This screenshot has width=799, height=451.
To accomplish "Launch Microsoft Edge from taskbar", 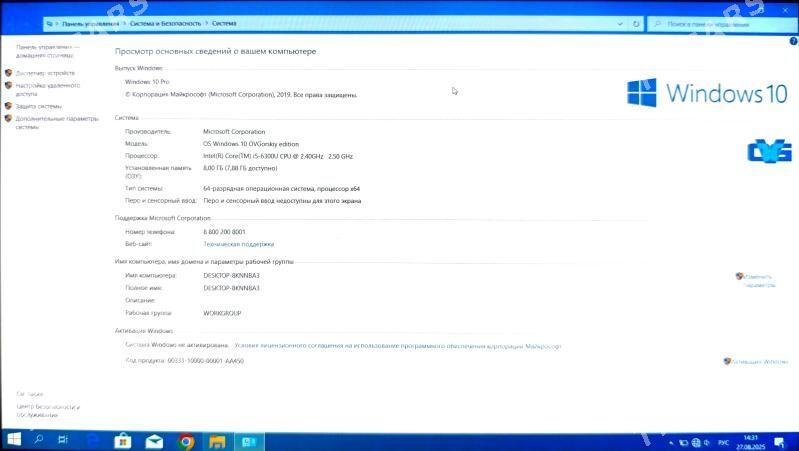I will click(93, 440).
